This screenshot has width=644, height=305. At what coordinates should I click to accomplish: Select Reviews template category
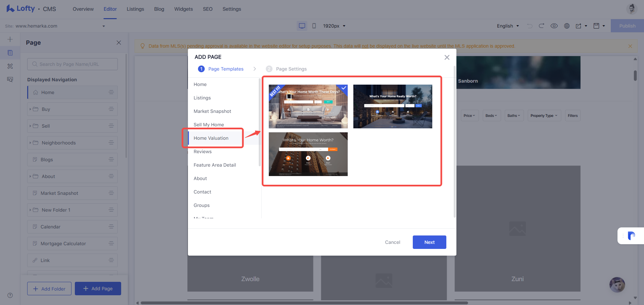pos(202,151)
